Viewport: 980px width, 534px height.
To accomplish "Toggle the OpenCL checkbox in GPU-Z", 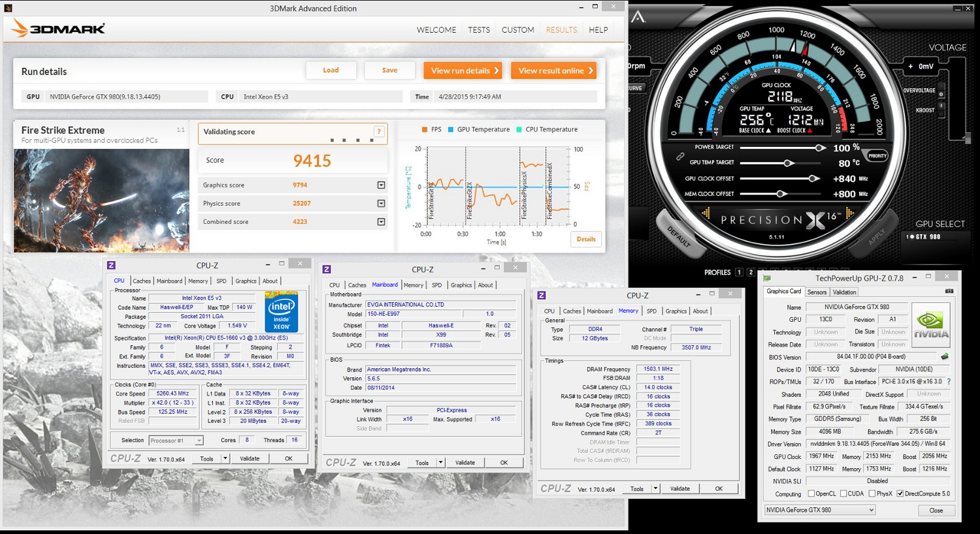I will click(x=811, y=494).
